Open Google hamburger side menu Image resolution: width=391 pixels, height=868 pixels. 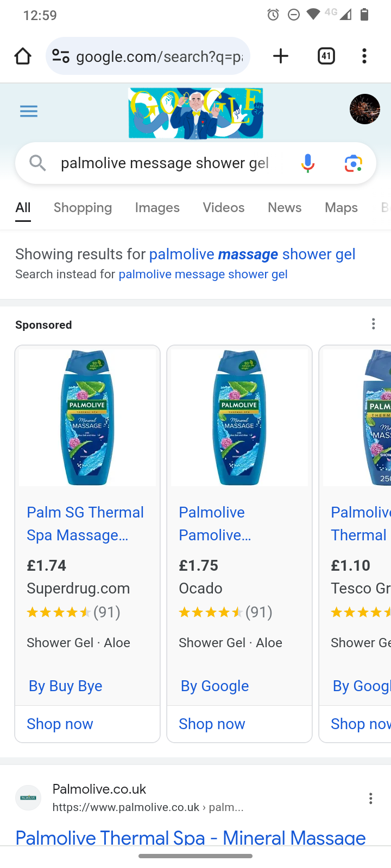(x=29, y=112)
